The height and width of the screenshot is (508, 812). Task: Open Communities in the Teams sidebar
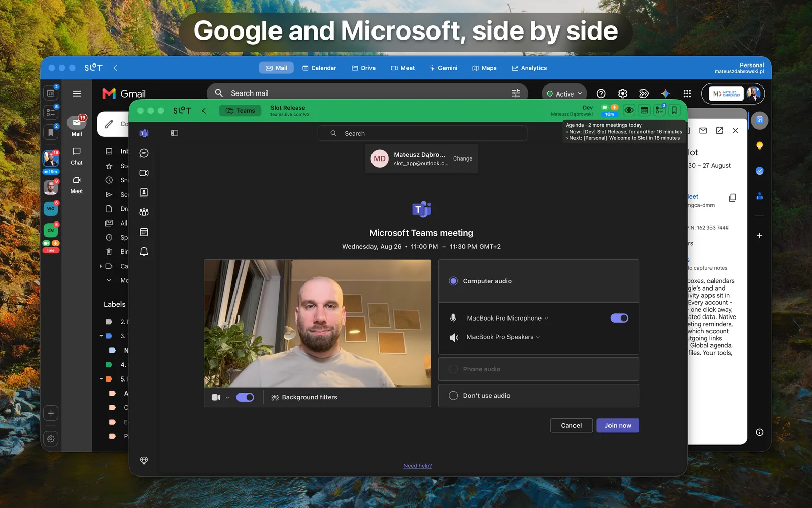tap(144, 212)
